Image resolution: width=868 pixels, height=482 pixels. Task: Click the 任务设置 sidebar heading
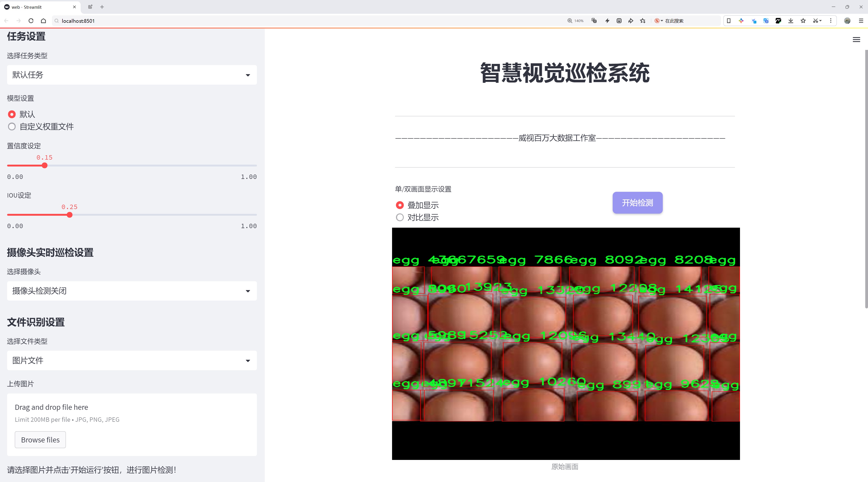[26, 36]
